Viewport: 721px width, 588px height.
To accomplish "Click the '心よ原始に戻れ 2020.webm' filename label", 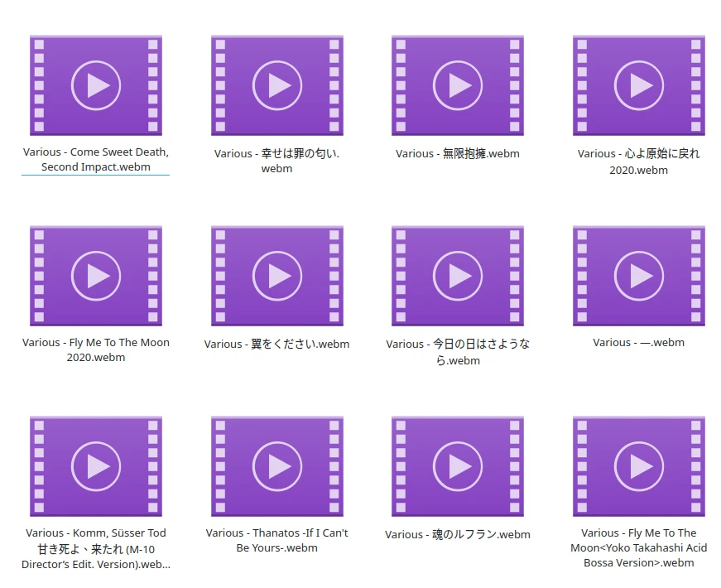I will click(x=638, y=161).
